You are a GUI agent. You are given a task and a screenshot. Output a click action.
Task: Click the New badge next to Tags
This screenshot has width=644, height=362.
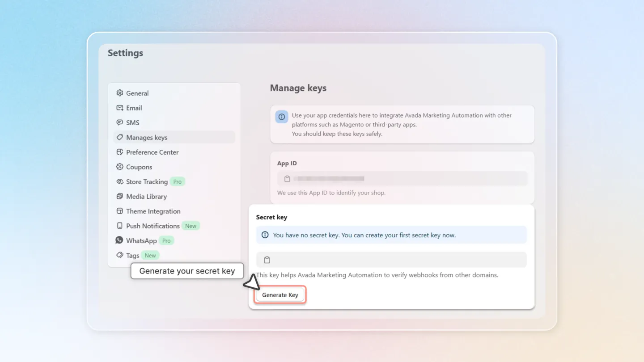(151, 255)
